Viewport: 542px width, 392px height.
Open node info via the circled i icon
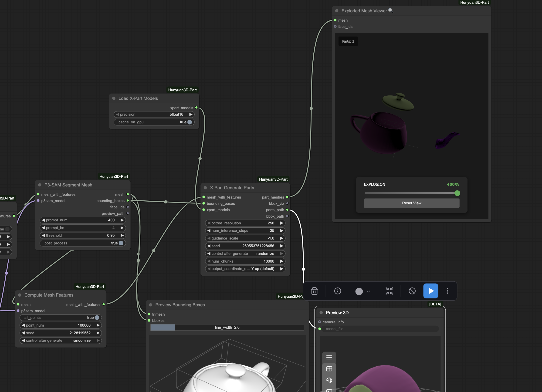pos(337,291)
